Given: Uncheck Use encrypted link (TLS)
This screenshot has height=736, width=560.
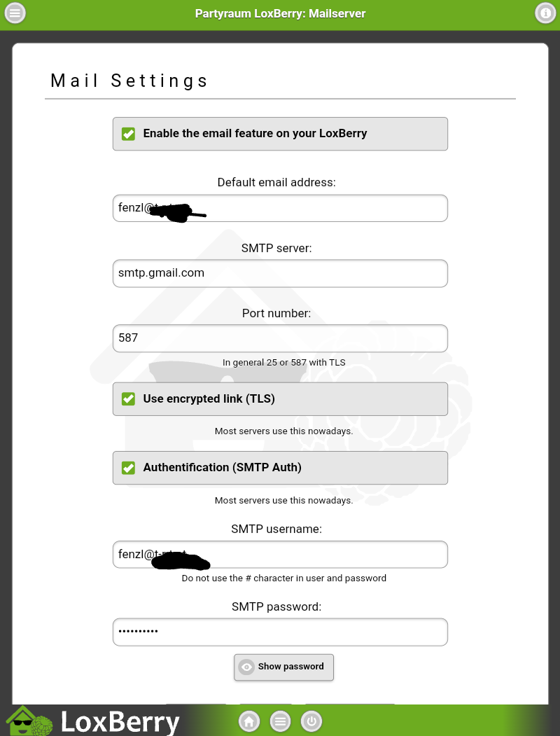Looking at the screenshot, I should pos(129,399).
